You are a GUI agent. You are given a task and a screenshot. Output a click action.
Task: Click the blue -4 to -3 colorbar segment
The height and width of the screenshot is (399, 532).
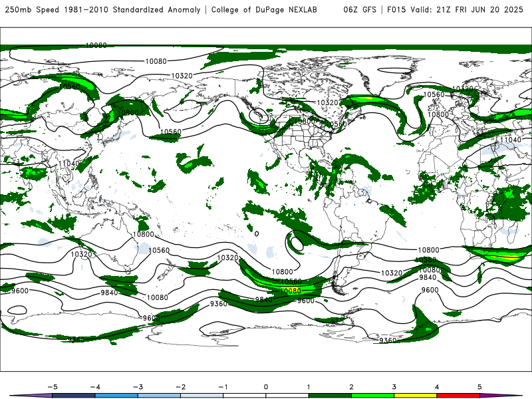pyautogui.click(x=116, y=396)
